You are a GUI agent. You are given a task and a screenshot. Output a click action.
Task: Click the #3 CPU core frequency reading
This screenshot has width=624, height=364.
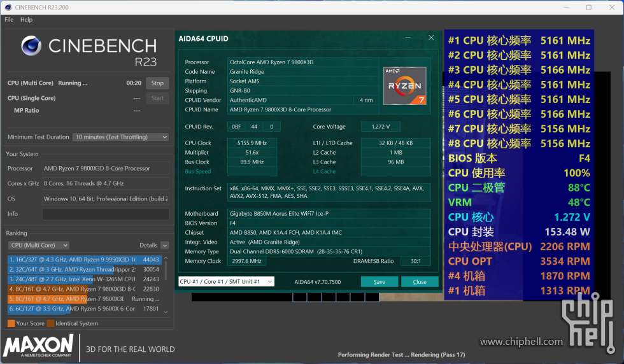[x=519, y=70]
